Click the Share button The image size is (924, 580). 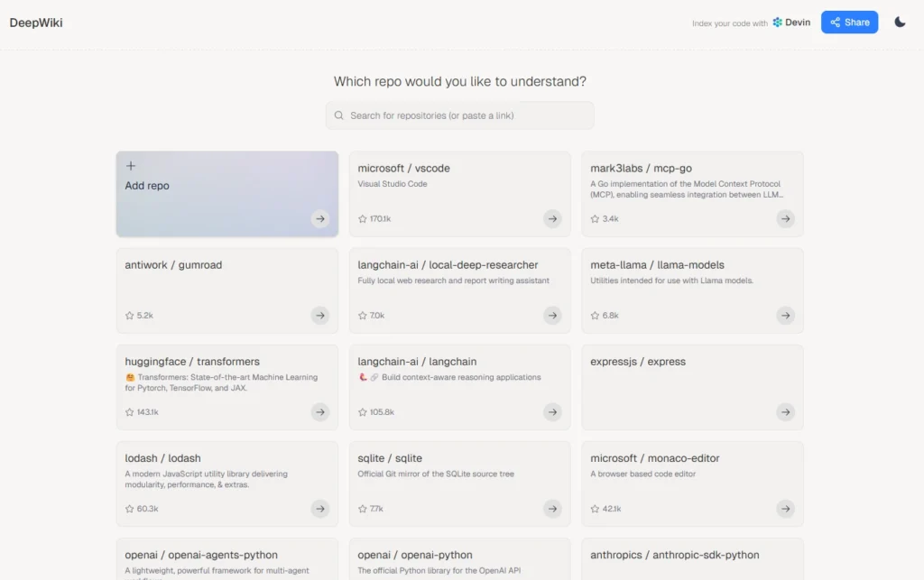(x=849, y=23)
